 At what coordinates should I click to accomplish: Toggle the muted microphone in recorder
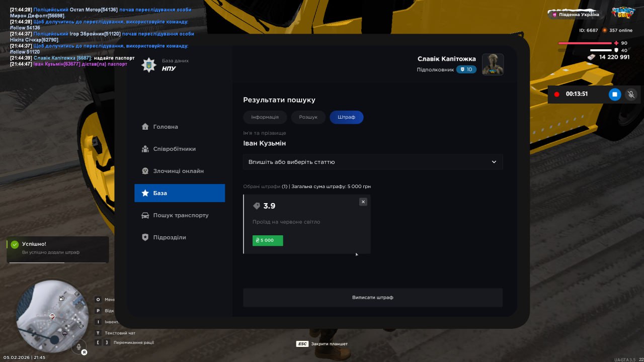click(x=631, y=94)
